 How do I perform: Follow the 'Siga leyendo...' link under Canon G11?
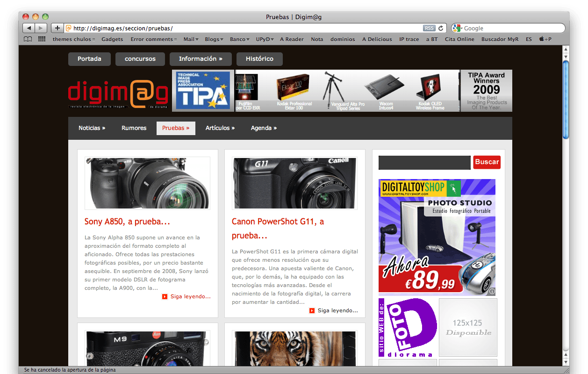[338, 310]
